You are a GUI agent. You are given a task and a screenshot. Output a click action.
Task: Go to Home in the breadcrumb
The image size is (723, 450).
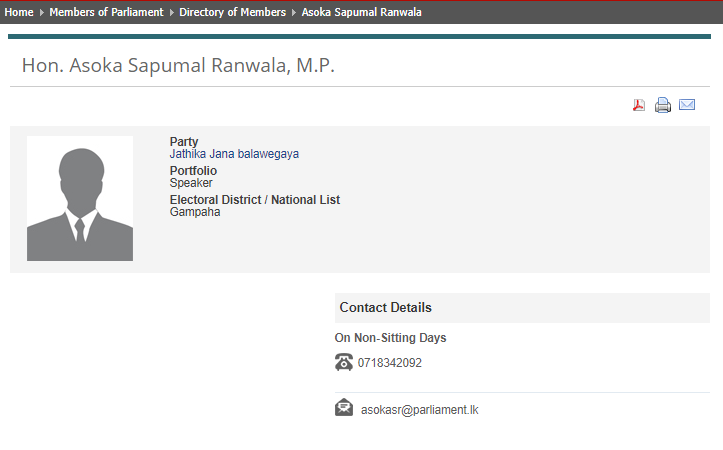19,13
